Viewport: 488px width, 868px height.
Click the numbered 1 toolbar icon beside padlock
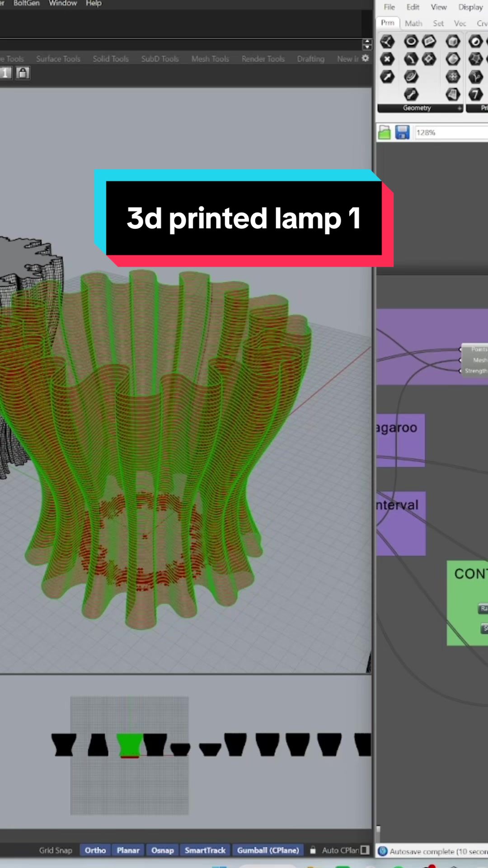[5, 73]
